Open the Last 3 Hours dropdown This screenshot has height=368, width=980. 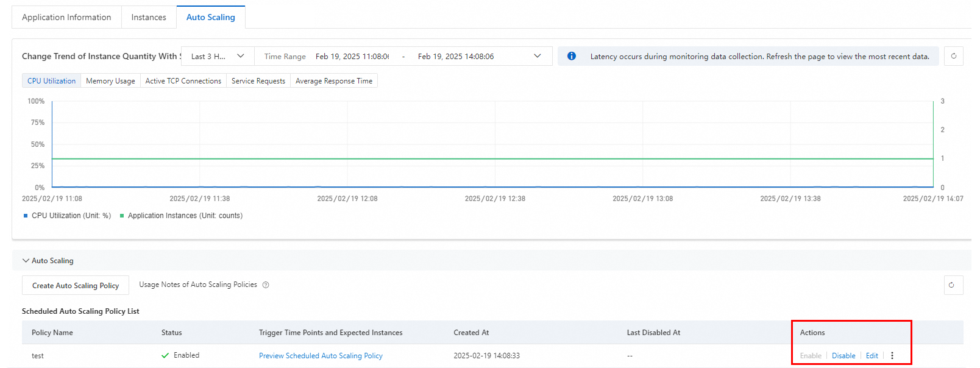pyautogui.click(x=218, y=56)
